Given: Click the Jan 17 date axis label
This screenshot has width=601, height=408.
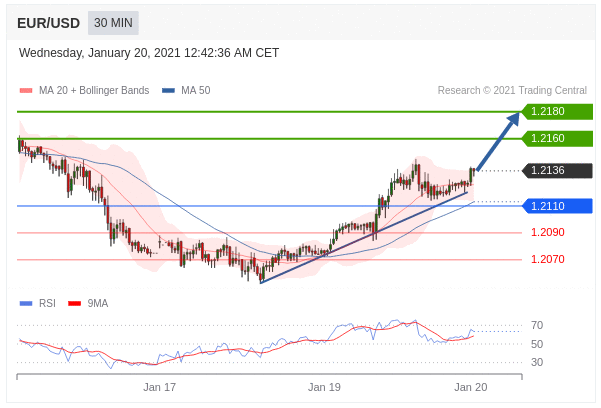Looking at the screenshot, I should click(159, 387).
